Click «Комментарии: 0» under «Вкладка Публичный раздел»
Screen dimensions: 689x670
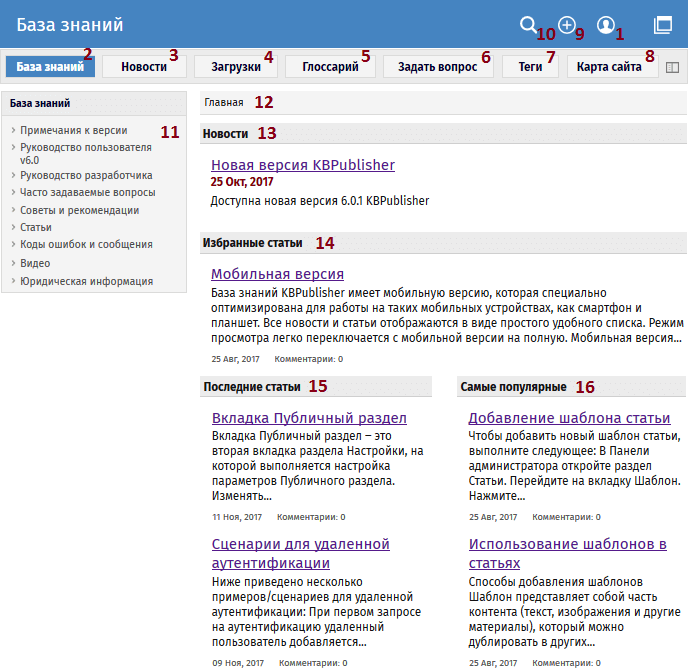(311, 517)
